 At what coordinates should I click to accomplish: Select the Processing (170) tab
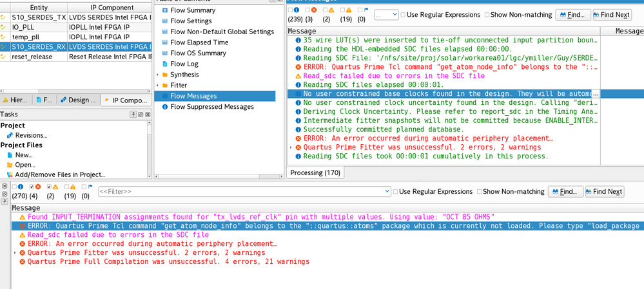tap(315, 172)
